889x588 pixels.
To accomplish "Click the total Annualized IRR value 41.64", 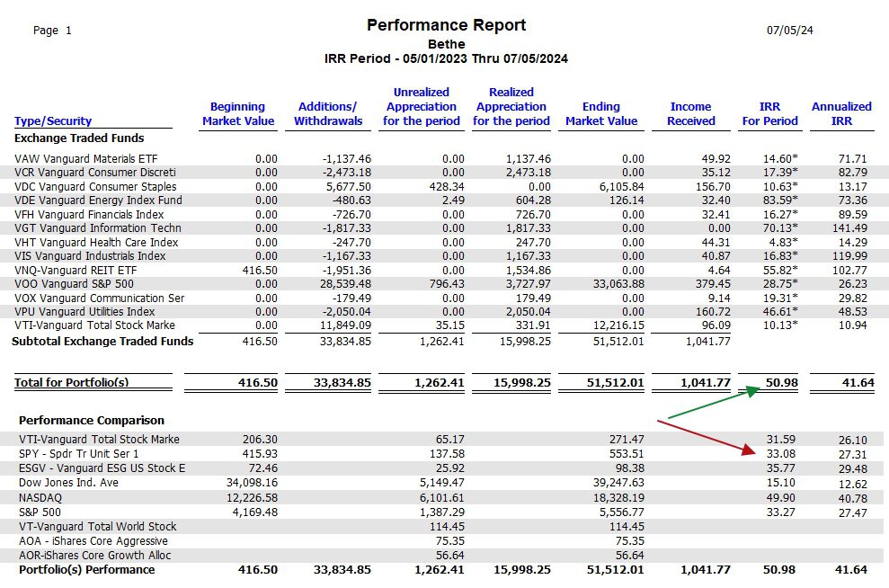I will (x=858, y=383).
